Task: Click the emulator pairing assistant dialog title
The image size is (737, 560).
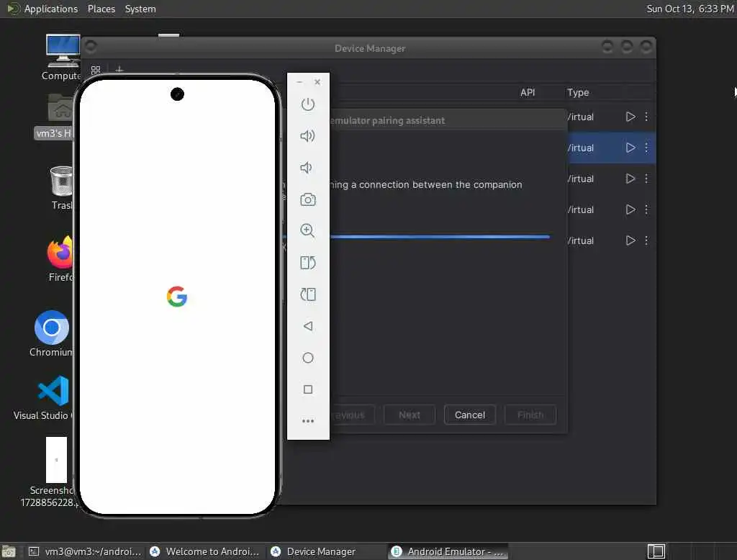Action: [386, 120]
